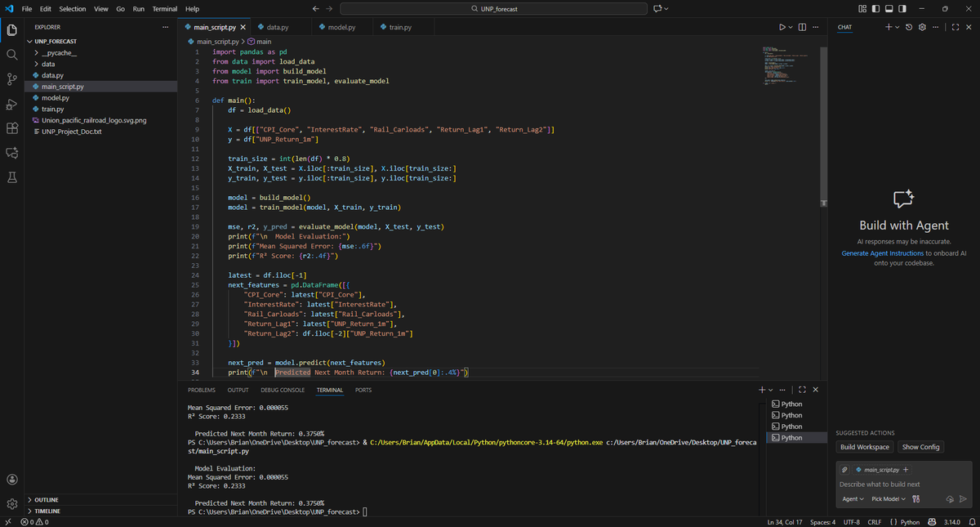This screenshot has height=527, width=980.
Task: Open Copilot status icon in status bar
Action: pyautogui.click(x=930, y=521)
